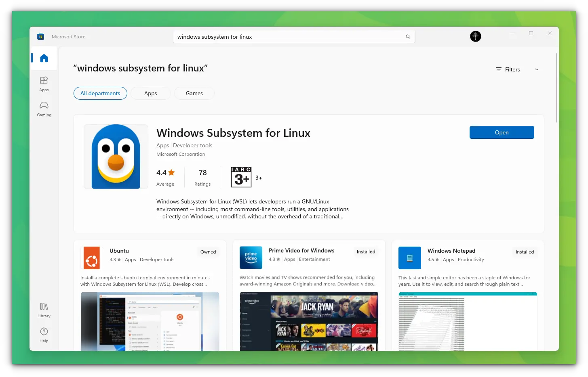Maximize the Microsoft Store window
This screenshot has height=377, width=588.
[531, 33]
